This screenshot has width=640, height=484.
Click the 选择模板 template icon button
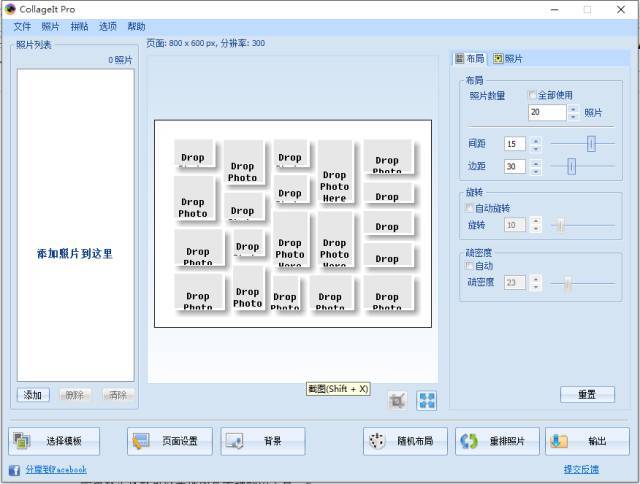(54, 441)
